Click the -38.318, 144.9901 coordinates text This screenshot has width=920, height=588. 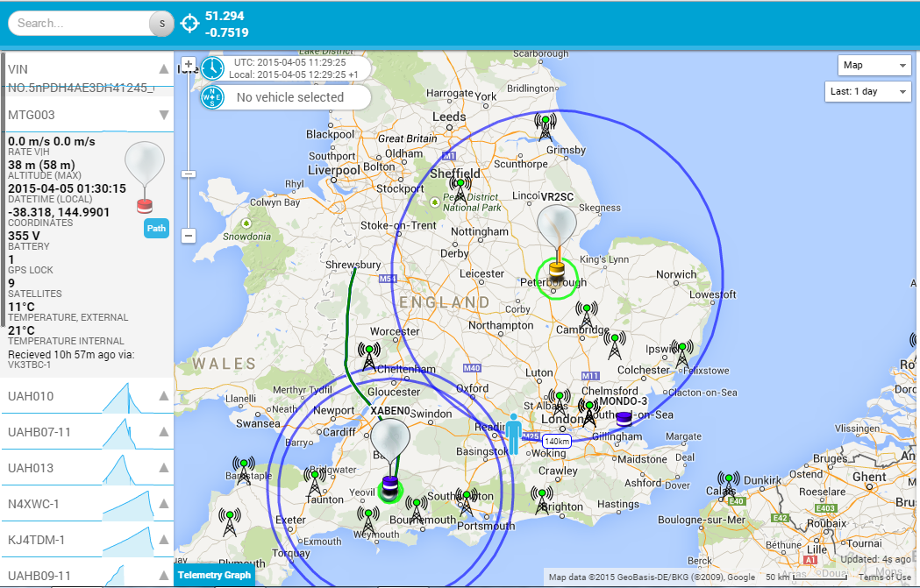coord(59,212)
